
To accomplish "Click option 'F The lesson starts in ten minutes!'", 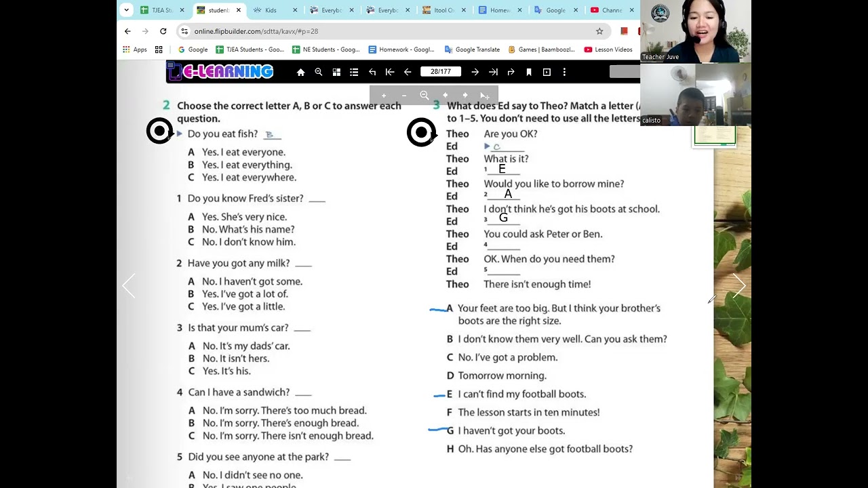I will point(523,412).
